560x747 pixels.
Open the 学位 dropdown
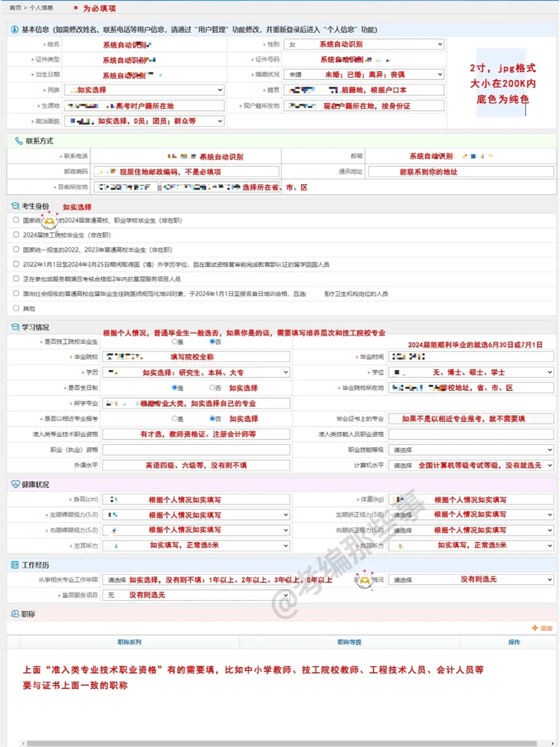click(471, 372)
